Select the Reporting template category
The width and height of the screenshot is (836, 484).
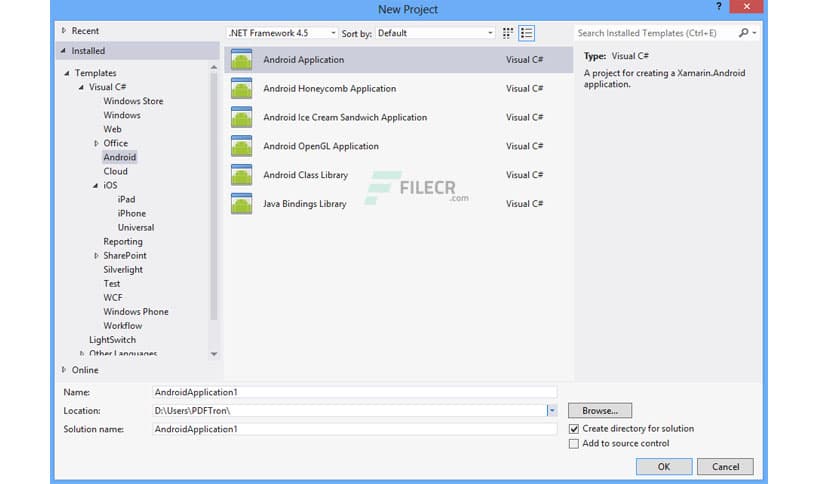(x=123, y=241)
